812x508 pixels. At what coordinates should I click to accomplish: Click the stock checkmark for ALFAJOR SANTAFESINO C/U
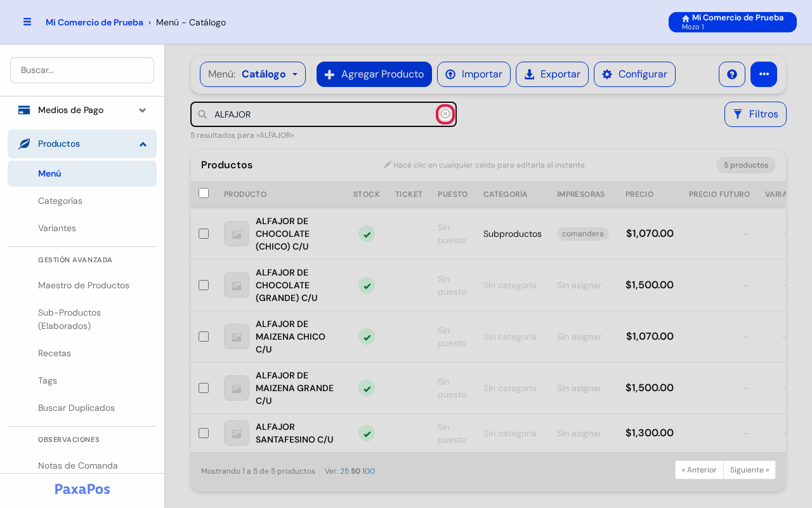[x=367, y=433]
